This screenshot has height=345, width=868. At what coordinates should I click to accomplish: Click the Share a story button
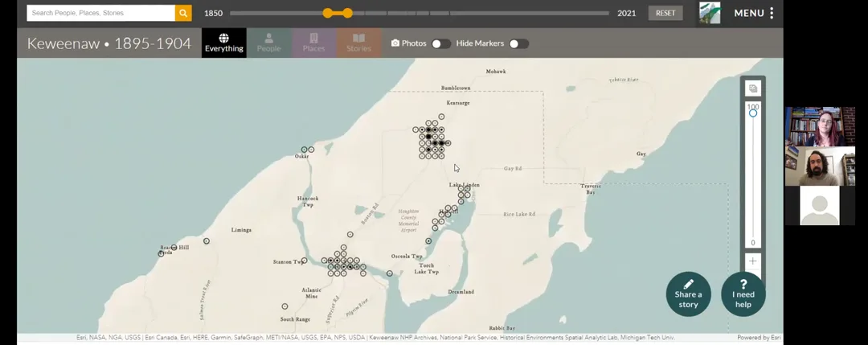pos(688,294)
